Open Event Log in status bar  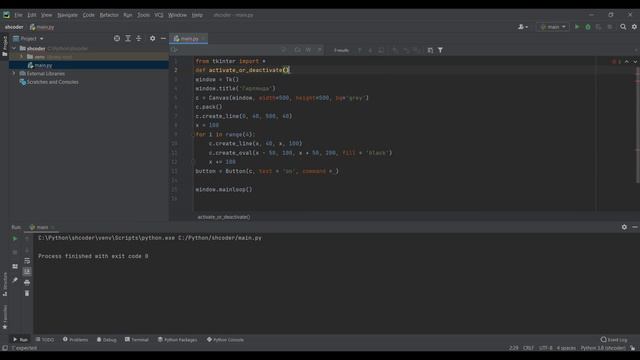point(613,340)
